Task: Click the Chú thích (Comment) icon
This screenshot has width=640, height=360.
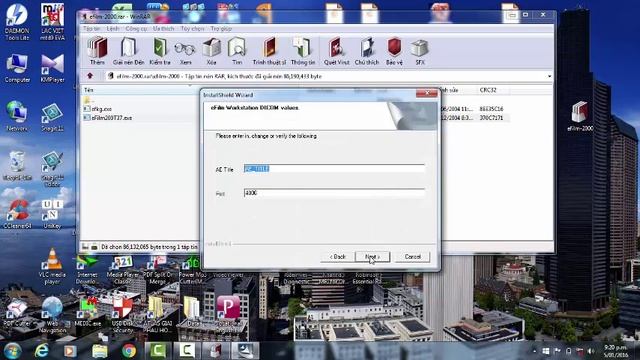Action: pos(367,51)
